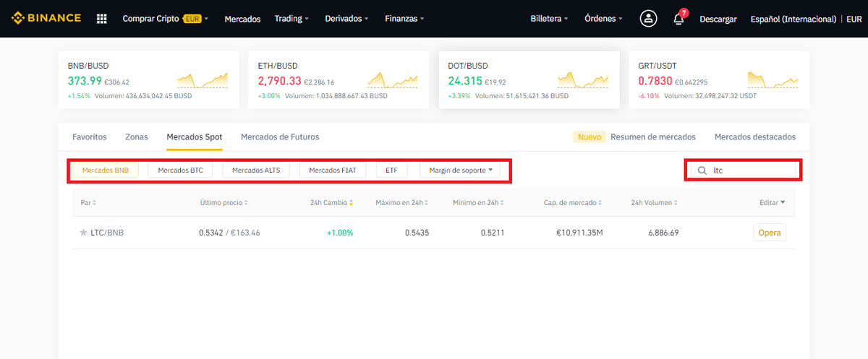Select the Mercados BNB filter
This screenshot has width=868, height=359.
click(x=106, y=170)
